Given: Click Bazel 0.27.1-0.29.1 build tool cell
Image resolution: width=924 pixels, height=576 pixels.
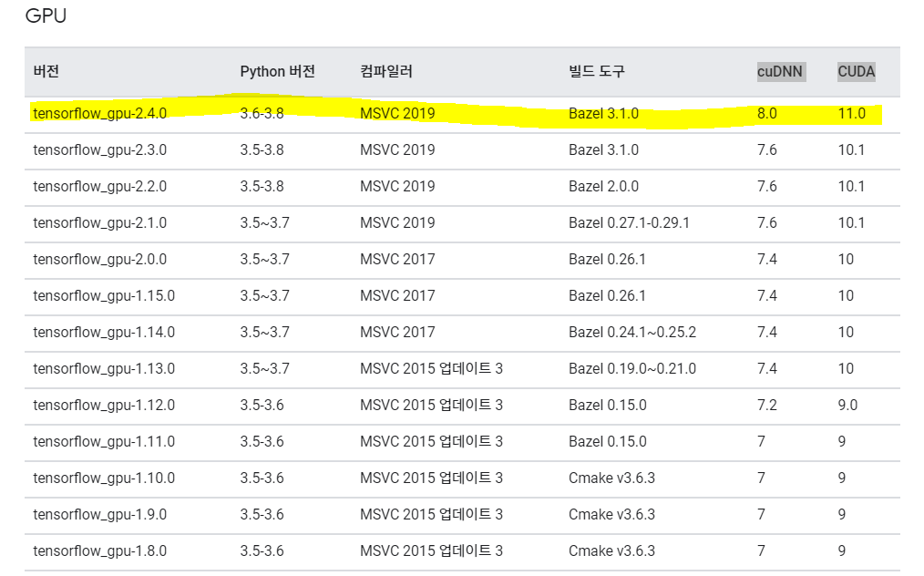Looking at the screenshot, I should (629, 223).
